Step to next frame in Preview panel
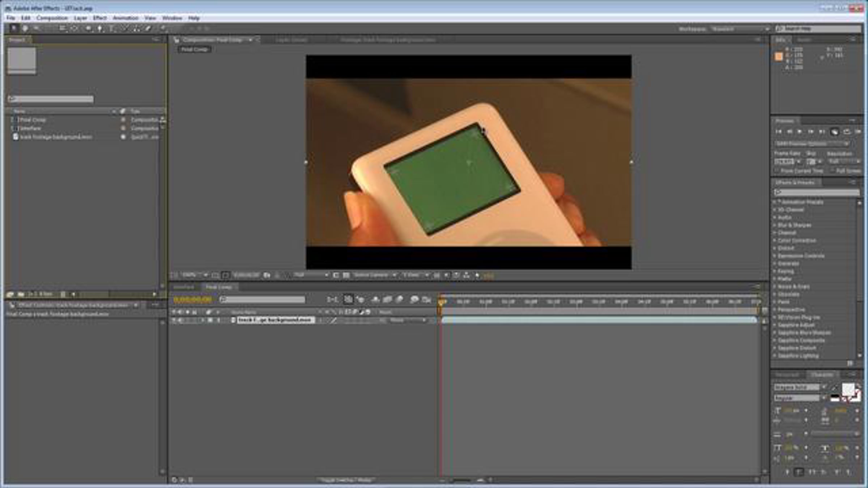The height and width of the screenshot is (488, 868). [x=811, y=132]
